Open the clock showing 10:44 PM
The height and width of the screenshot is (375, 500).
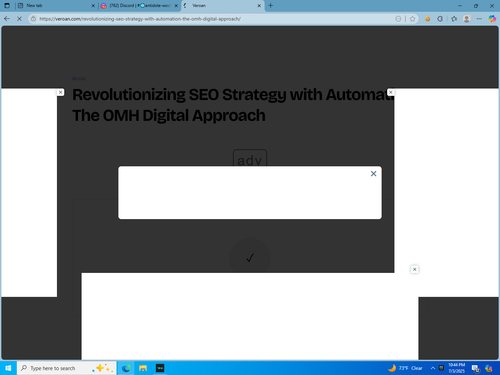tap(457, 368)
